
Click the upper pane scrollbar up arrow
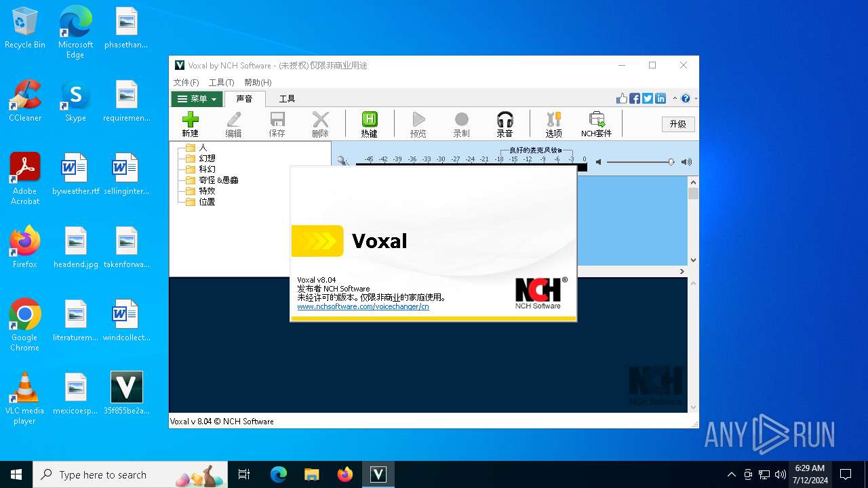tap(693, 182)
